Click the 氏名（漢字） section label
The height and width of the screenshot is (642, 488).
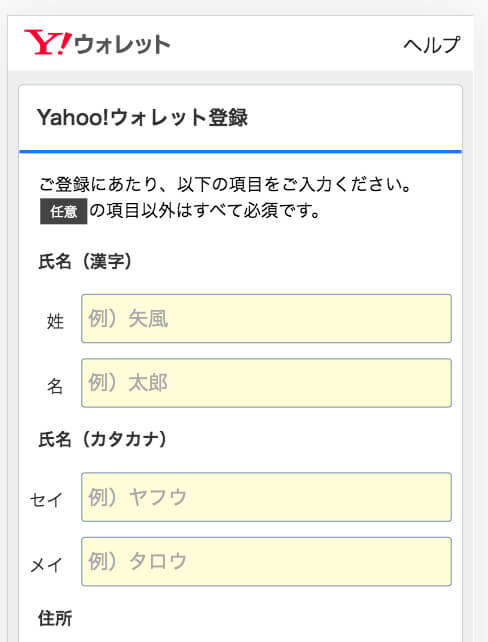pyautogui.click(x=85, y=261)
